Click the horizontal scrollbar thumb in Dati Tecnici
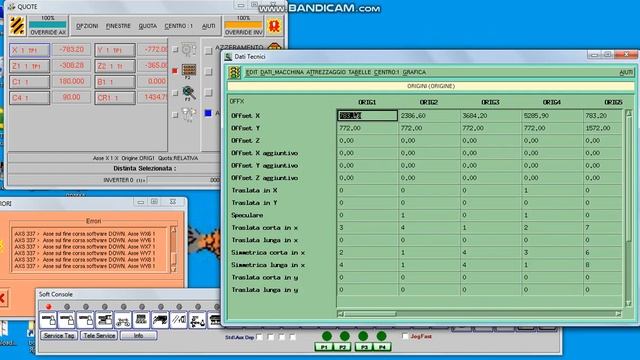Screen dimensions: 640x360 click(x=370, y=314)
